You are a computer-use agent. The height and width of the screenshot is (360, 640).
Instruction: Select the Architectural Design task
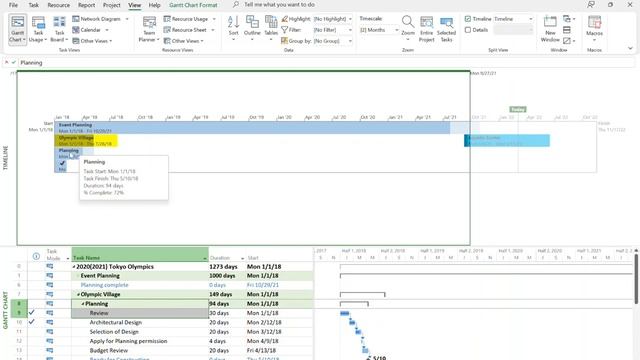click(116, 322)
